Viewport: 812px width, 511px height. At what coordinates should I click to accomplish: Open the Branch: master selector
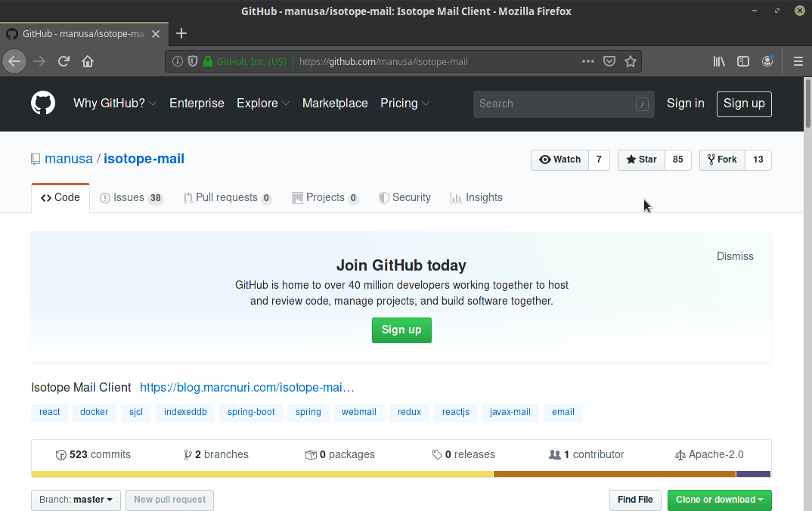[x=76, y=500]
